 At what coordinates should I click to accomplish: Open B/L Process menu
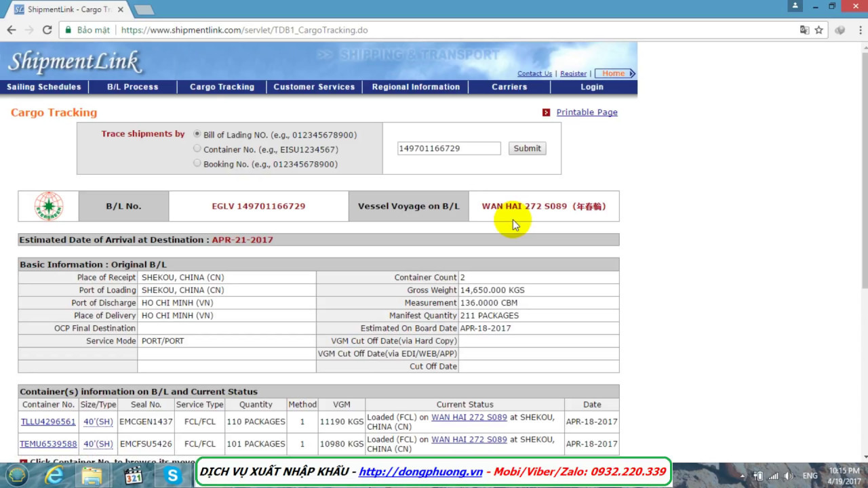(x=133, y=87)
